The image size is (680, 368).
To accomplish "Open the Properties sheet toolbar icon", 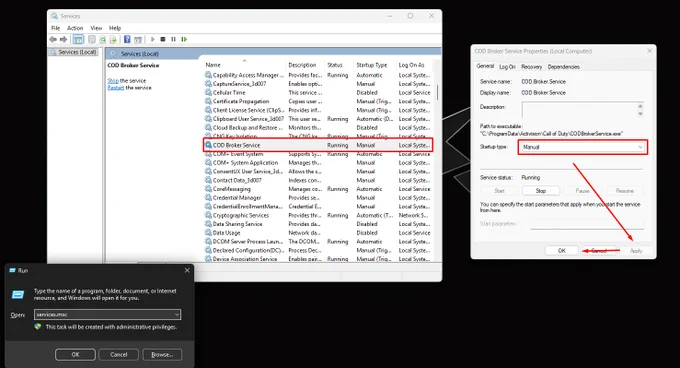I will point(92,39).
